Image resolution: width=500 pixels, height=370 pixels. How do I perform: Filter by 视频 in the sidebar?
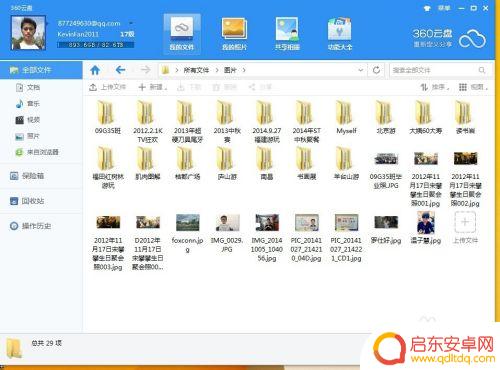coord(28,120)
